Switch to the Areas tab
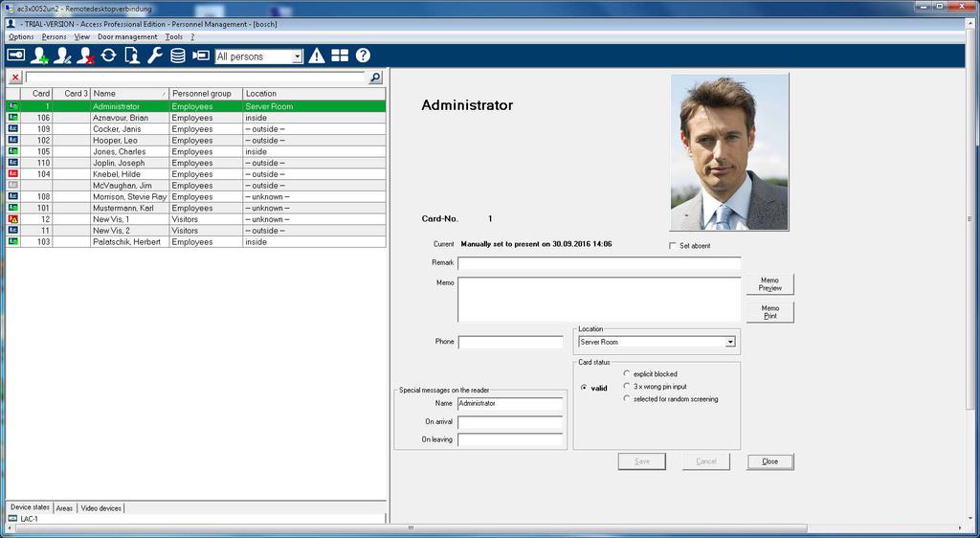 click(64, 508)
